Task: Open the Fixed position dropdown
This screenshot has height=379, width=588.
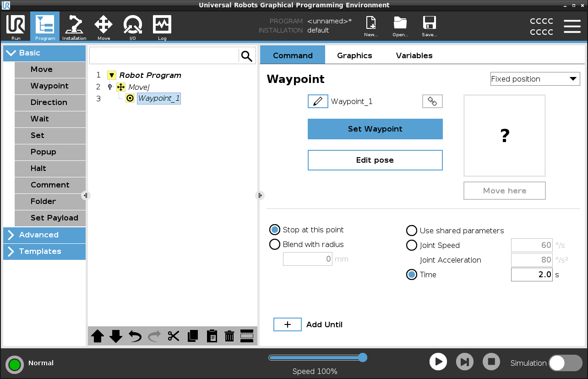Action: pyautogui.click(x=534, y=79)
